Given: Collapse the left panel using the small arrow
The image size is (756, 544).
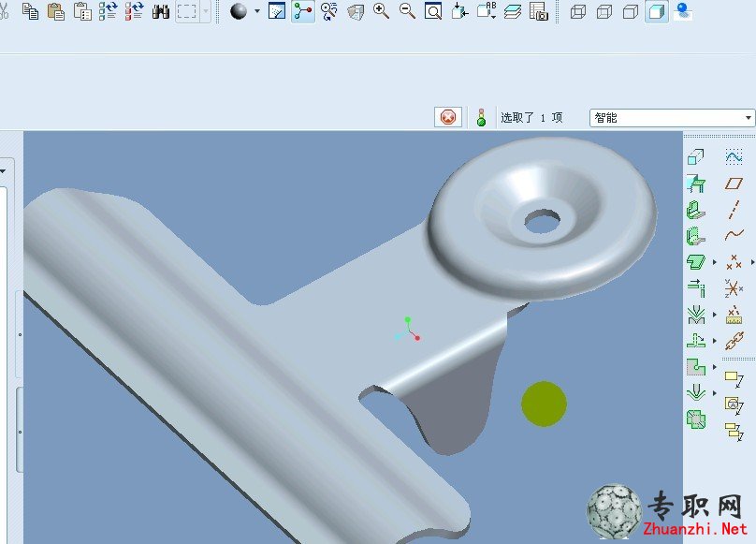Looking at the screenshot, I should click(3, 170).
